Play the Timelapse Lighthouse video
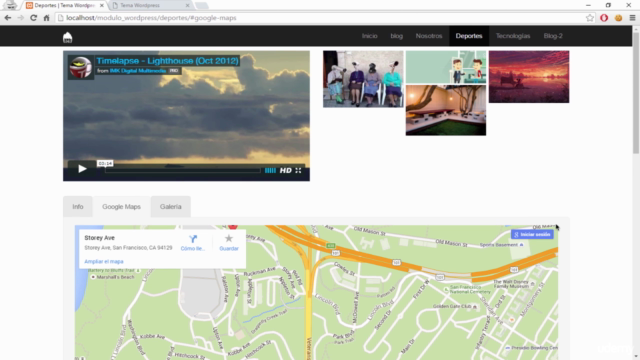 82,169
